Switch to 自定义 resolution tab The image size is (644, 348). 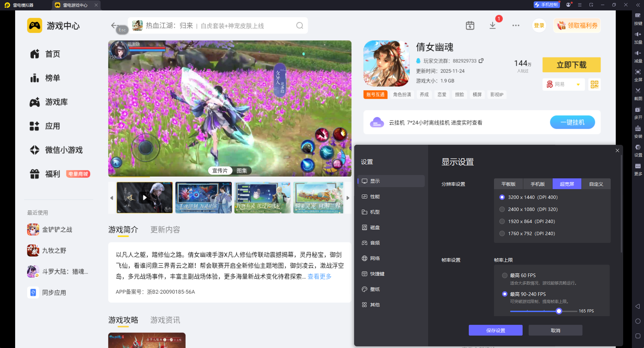[x=596, y=184]
